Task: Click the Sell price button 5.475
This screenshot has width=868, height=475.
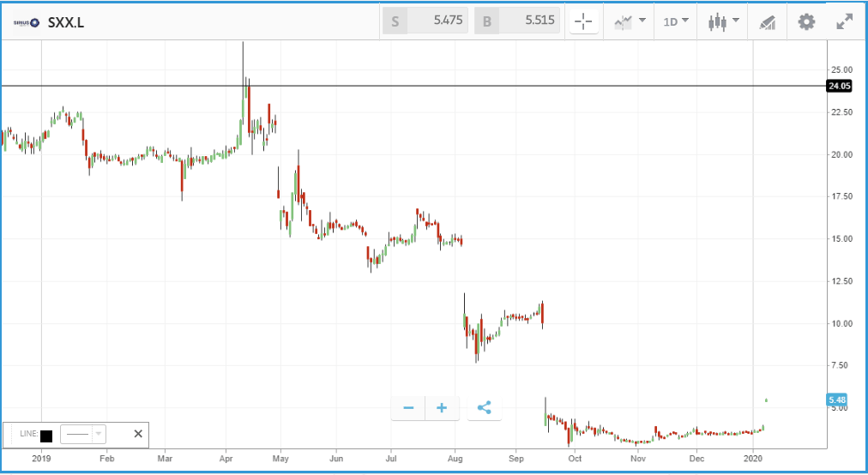Action: [425, 21]
